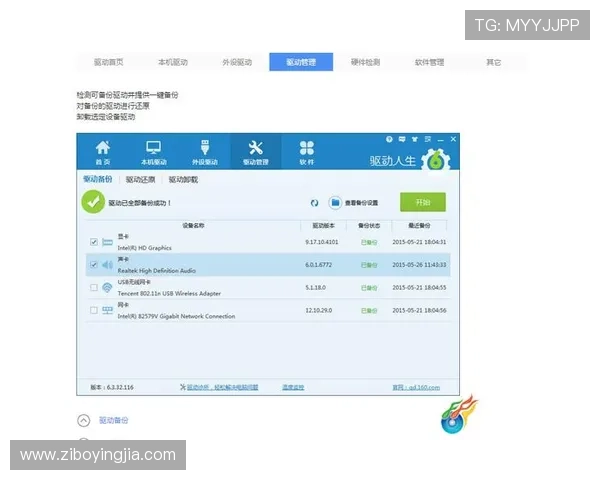Switch to the 软件管理 page tab
This screenshot has height=480, width=600.
[x=429, y=62]
